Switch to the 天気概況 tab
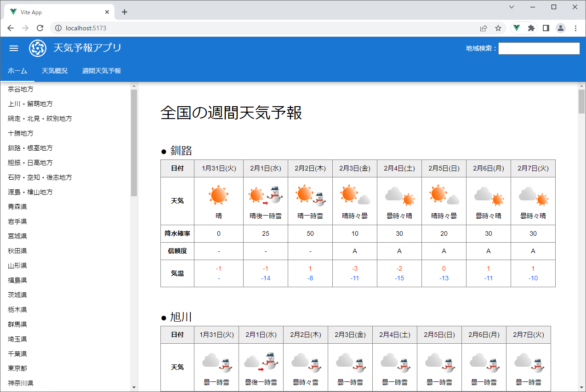The image size is (586, 392). 55,71
